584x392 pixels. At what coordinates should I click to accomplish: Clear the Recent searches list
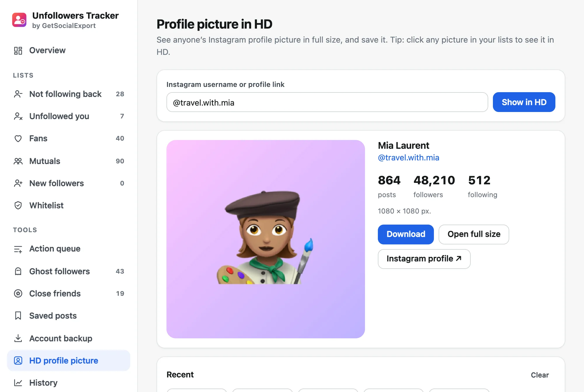[540, 375]
